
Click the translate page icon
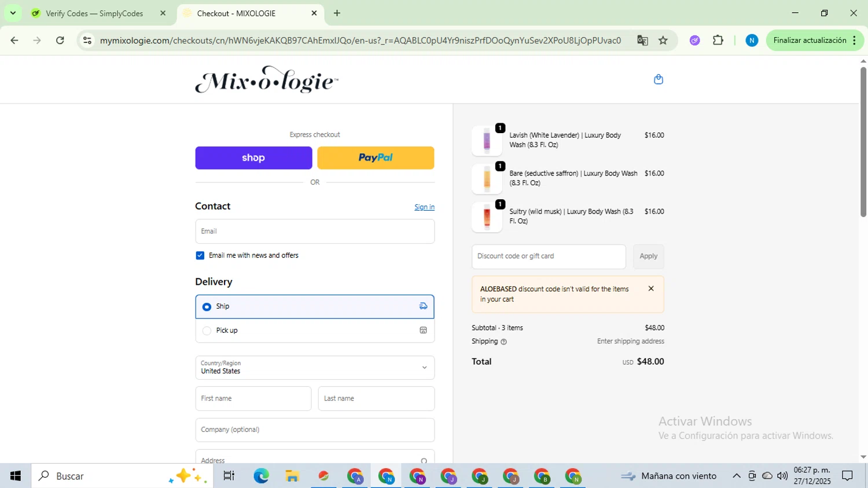[x=642, y=41]
